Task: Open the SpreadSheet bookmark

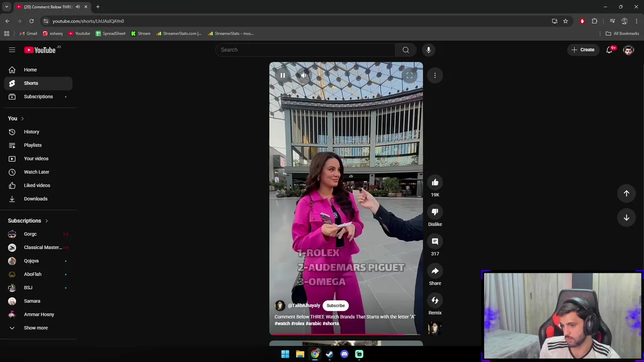Action: point(111,34)
